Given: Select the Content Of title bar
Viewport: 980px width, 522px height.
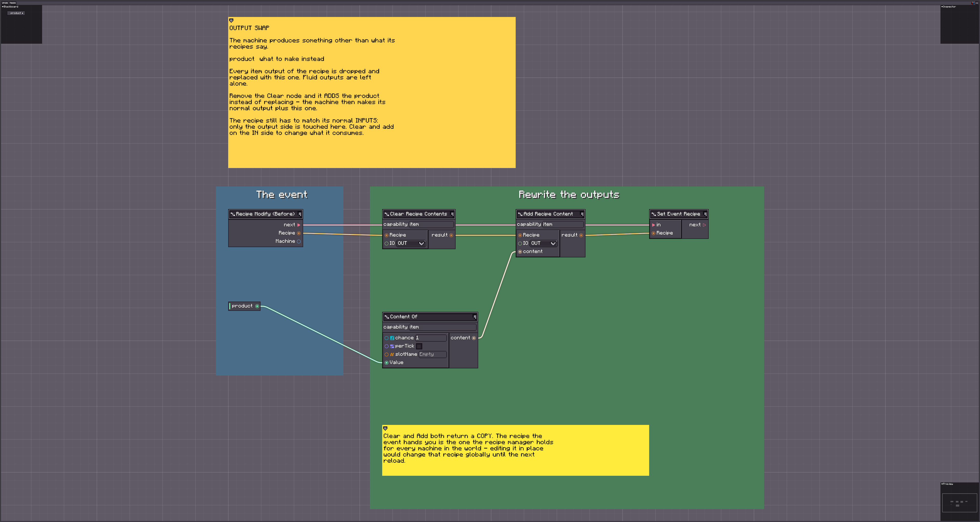Looking at the screenshot, I should (430, 317).
